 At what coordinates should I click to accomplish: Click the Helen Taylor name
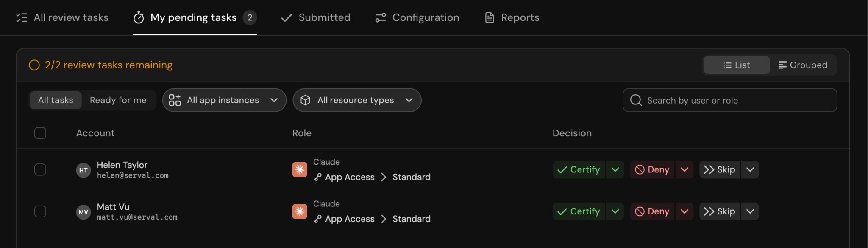(x=122, y=165)
